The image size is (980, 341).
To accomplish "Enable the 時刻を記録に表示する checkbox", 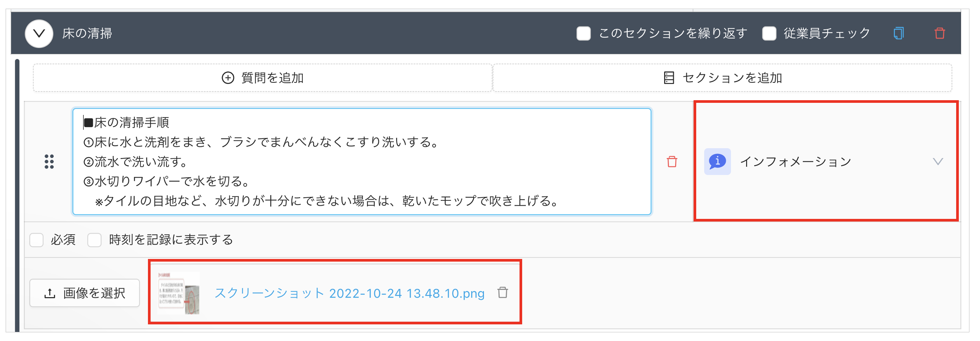I will click(x=94, y=240).
